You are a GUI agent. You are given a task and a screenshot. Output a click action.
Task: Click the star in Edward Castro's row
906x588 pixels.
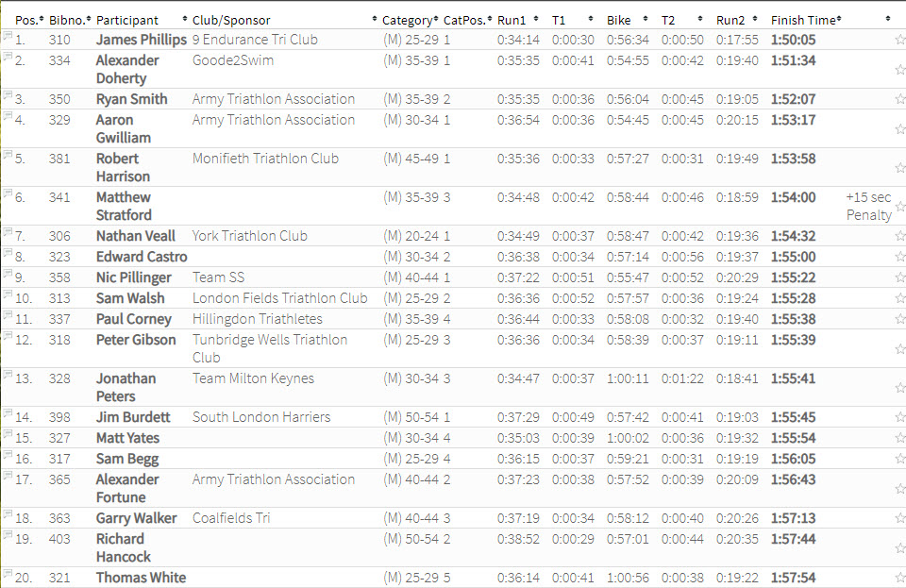point(900,257)
